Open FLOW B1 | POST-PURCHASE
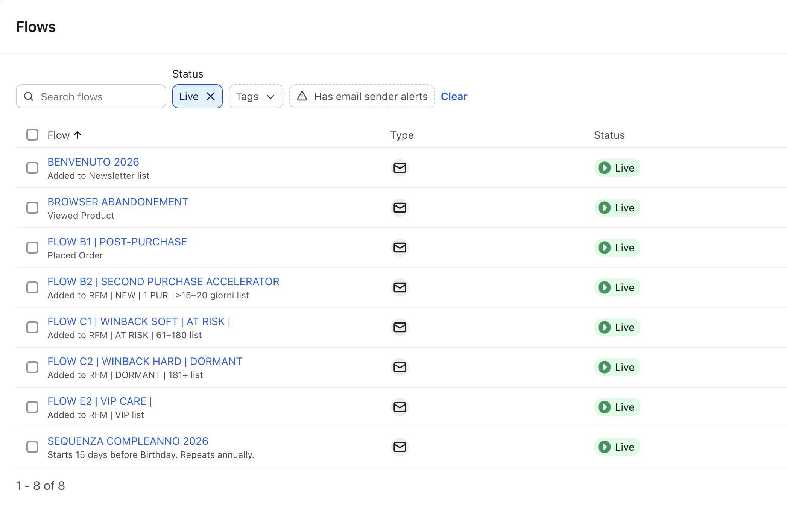Screen dimensions: 787x532 117,242
